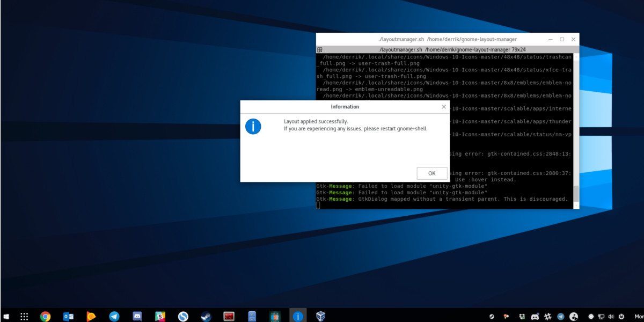Open the Dropbox system tray icon

click(522, 317)
